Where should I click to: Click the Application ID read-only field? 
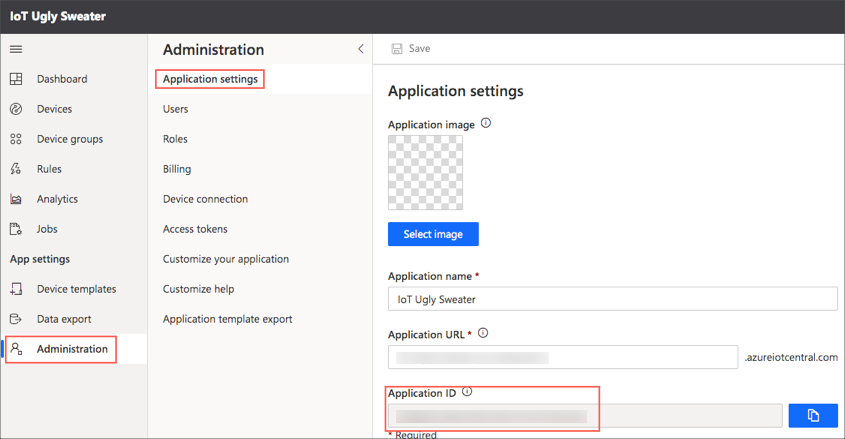(x=585, y=416)
